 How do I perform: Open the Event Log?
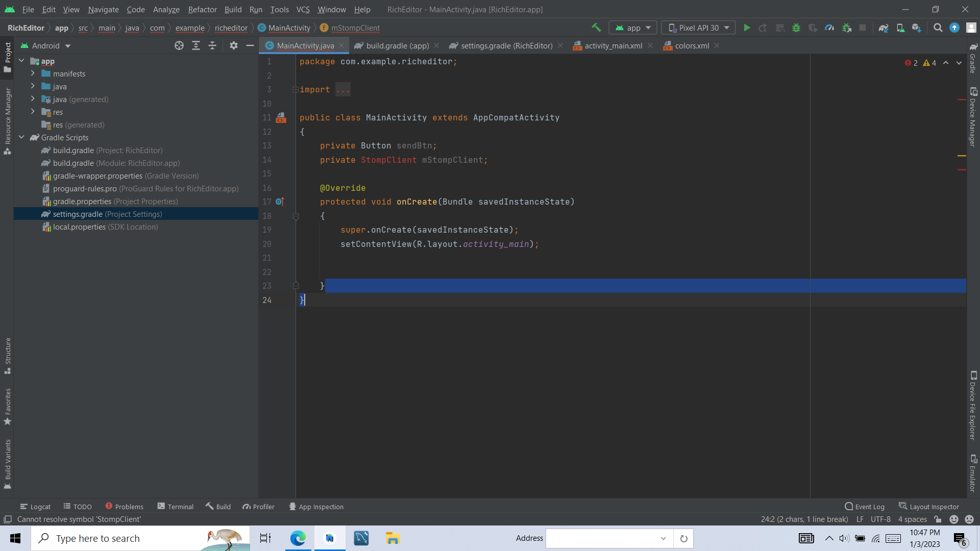tap(865, 506)
